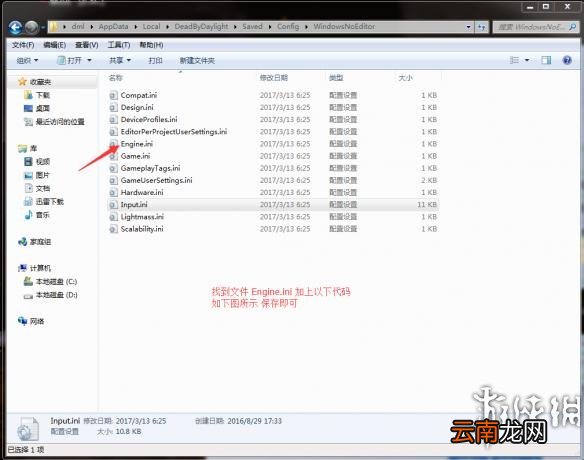Open the 工具(T) menu
Viewport: 584px width, 460px height.
point(119,45)
